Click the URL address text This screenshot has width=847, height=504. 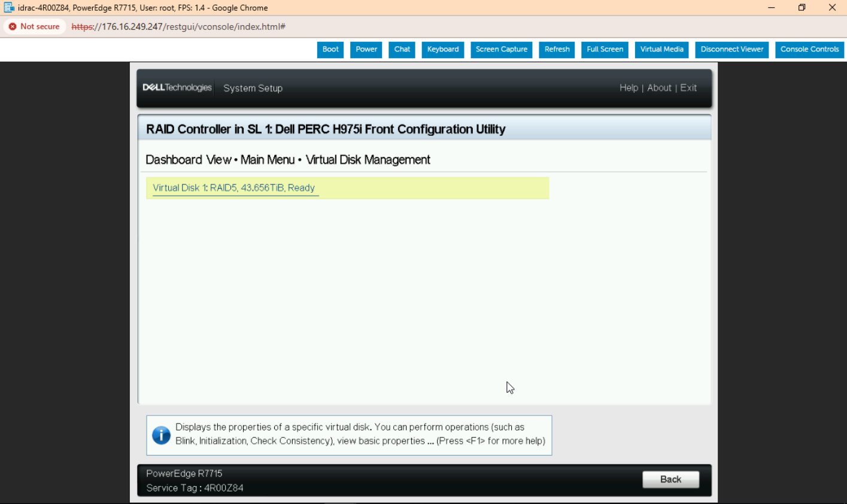(178, 27)
